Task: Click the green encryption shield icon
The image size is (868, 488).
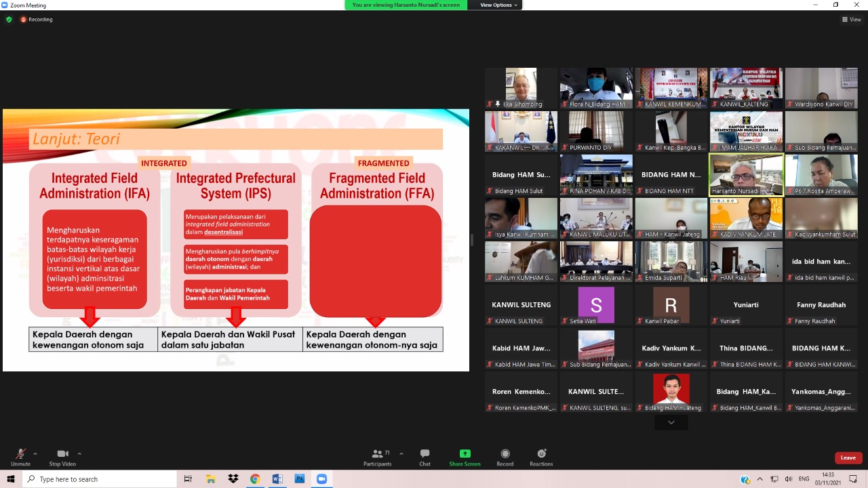Action: (9, 20)
